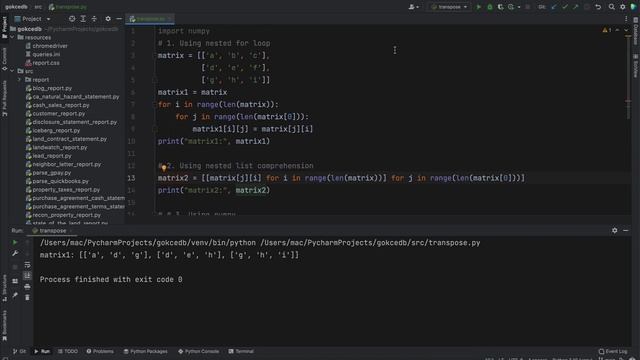Open report.css file
Viewport: 640px width, 360px height.
(46, 63)
